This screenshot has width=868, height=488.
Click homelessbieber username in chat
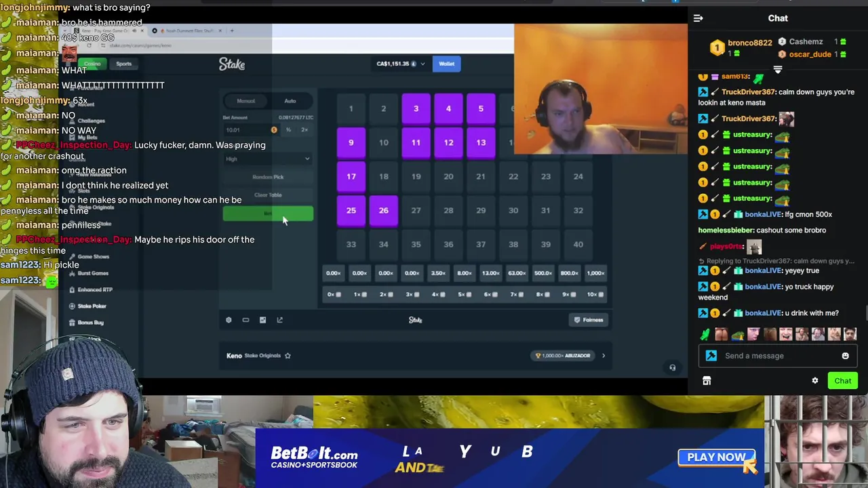tap(726, 230)
